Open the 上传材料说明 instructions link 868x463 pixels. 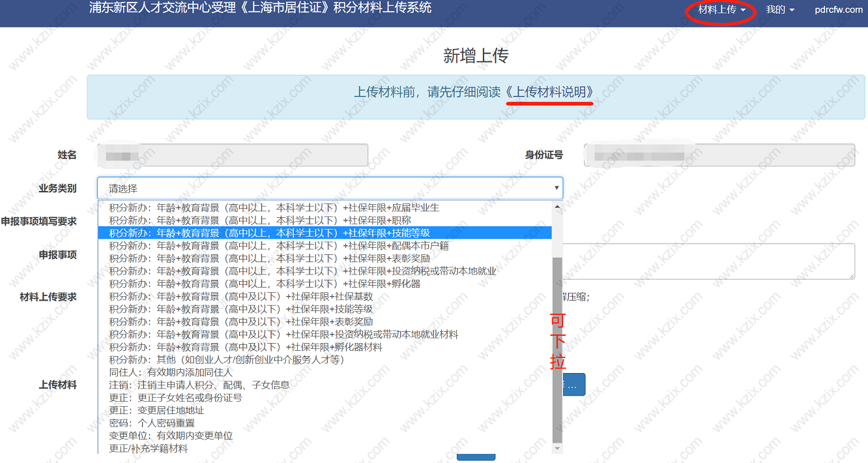[549, 92]
